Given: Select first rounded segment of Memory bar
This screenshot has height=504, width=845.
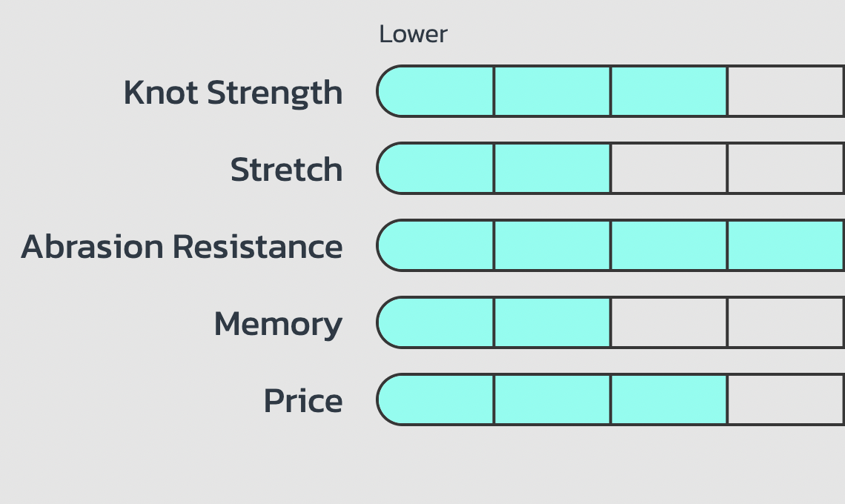Looking at the screenshot, I should click(x=435, y=322).
